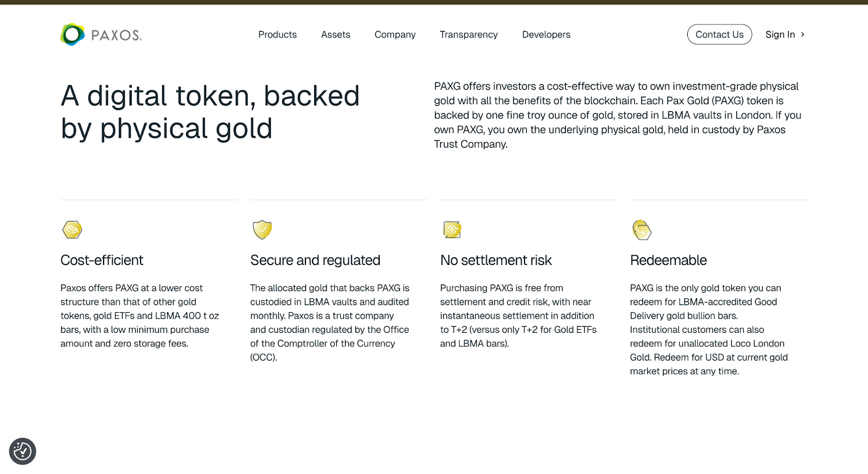868x474 pixels.
Task: Click the Cost-efficient heading
Action: [x=101, y=260]
